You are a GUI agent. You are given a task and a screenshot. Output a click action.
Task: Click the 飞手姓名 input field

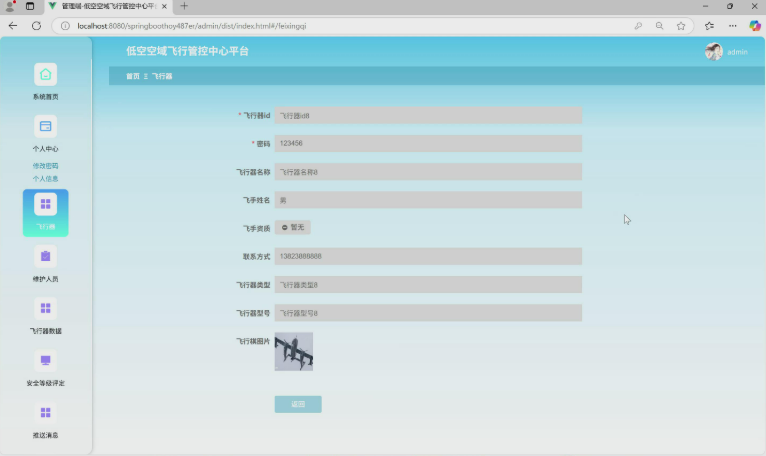tap(428, 200)
